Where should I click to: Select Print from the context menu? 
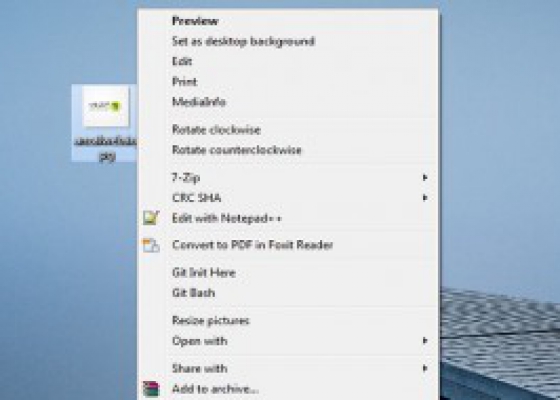[184, 82]
